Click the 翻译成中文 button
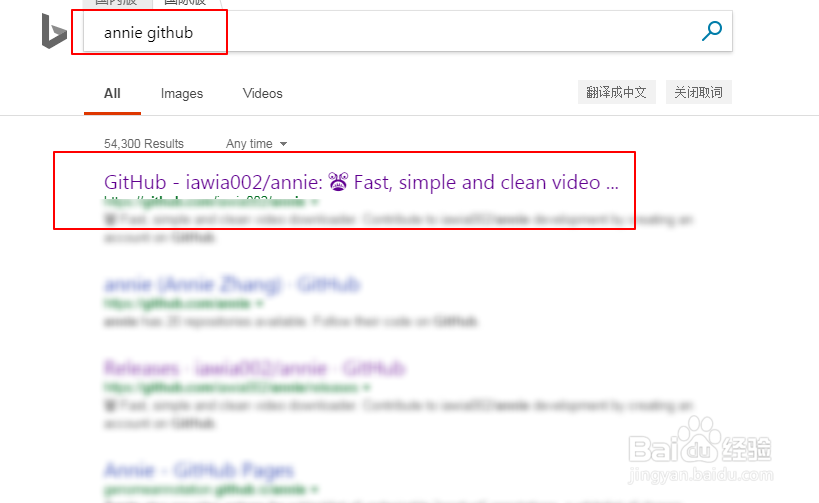Viewport: 819px width, 503px height. (x=616, y=92)
